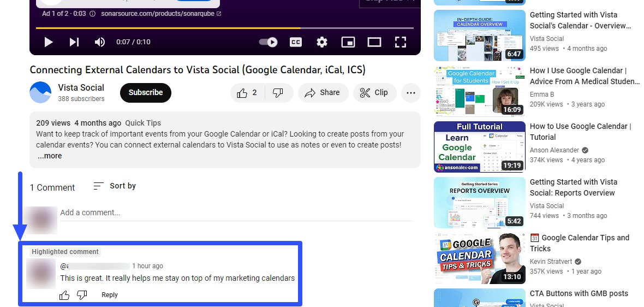Dislike the video
The width and height of the screenshot is (644, 307).
click(x=278, y=93)
